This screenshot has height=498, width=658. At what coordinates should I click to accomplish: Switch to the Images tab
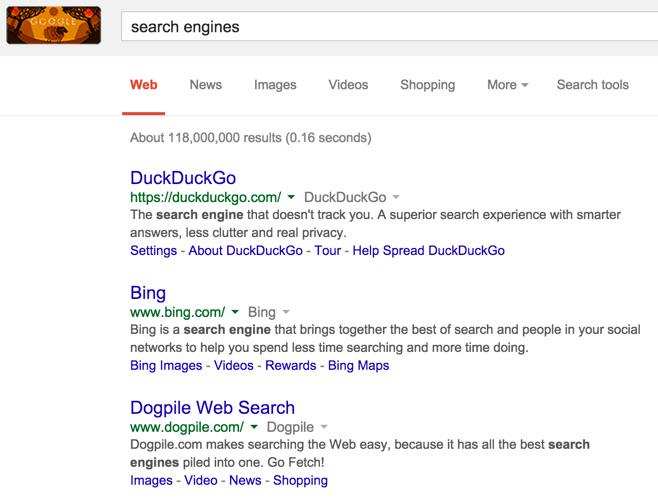[x=275, y=85]
